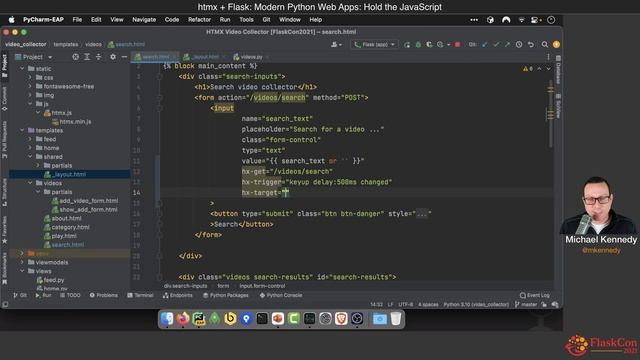The image size is (640, 360).
Task: Open add_video_form.html in project tree
Action: (x=89, y=201)
